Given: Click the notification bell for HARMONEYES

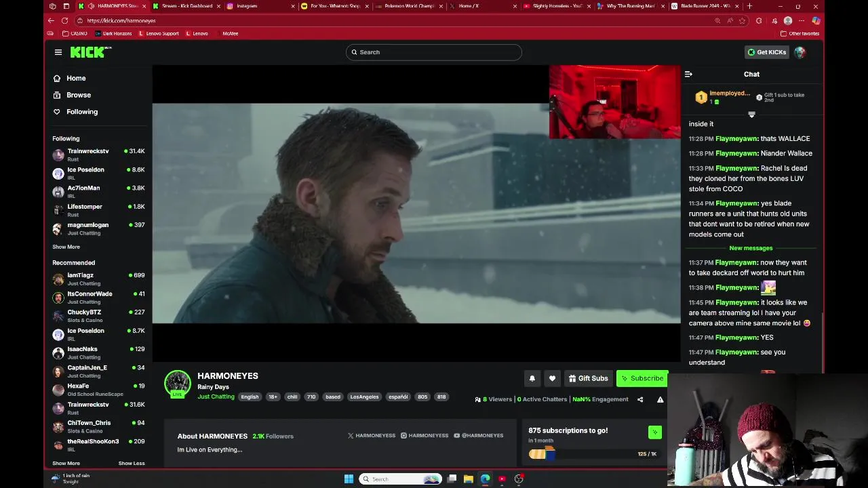Looking at the screenshot, I should (x=532, y=378).
